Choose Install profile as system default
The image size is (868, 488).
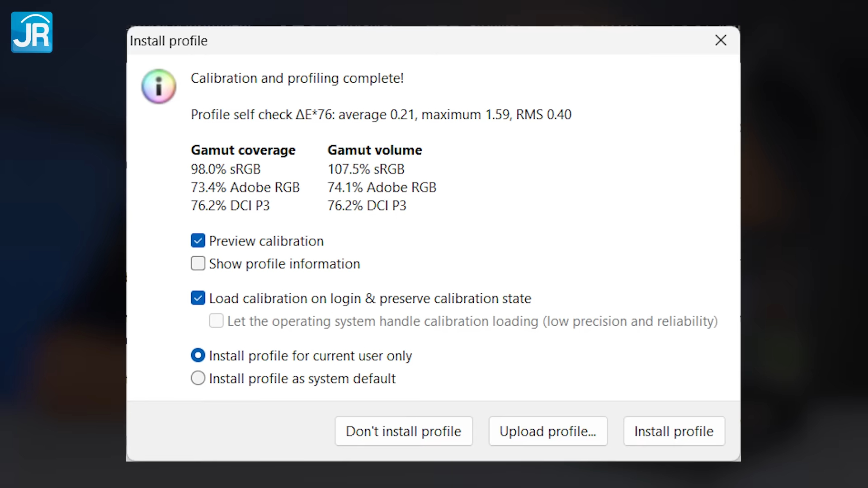(x=198, y=378)
